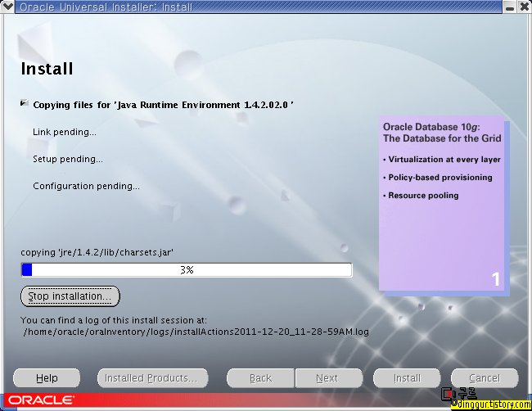Click the copying 'jre/1.4.2/lib/charsets.jar' text
The image size is (532, 411).
[x=97, y=252]
